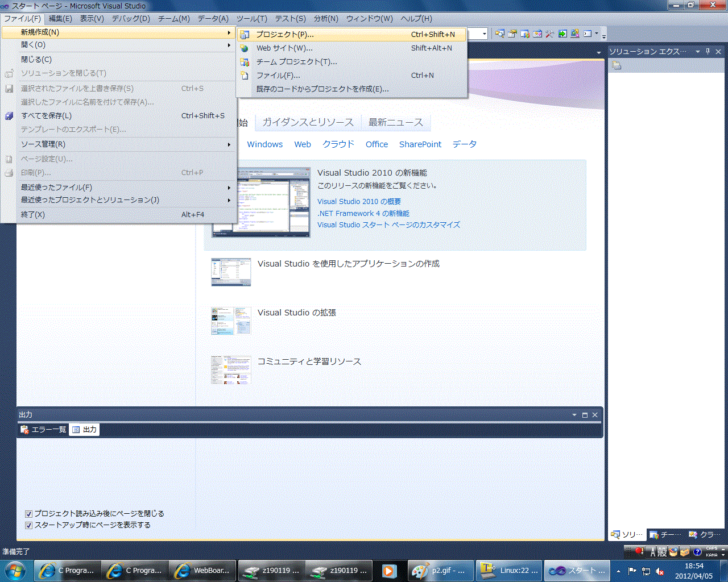Click the icon beside プロジェクト(P)... in the submenu
Image resolution: width=728 pixels, height=582 pixels.
[245, 35]
